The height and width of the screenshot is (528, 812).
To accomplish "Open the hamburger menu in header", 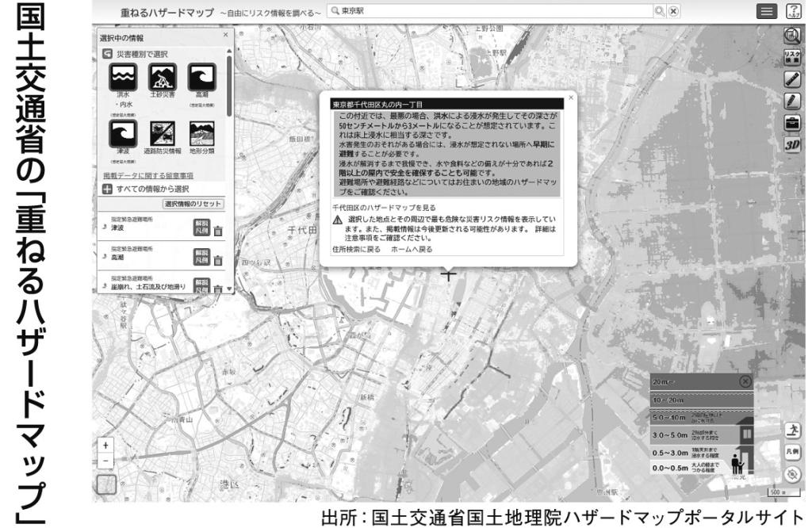I will [768, 13].
